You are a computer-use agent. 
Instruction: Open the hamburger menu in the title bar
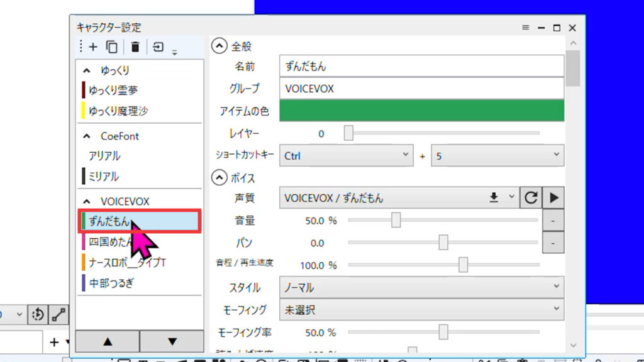526,28
